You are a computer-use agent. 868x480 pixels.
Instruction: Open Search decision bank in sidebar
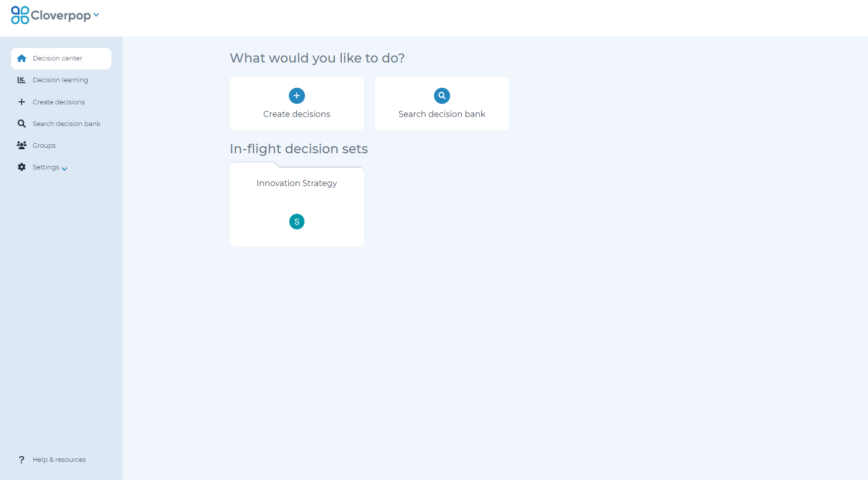coord(67,124)
